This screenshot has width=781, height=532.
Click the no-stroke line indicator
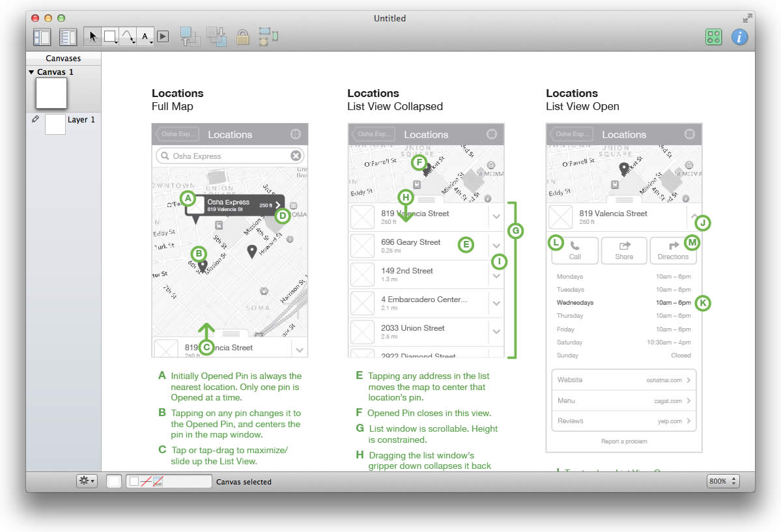(146, 481)
